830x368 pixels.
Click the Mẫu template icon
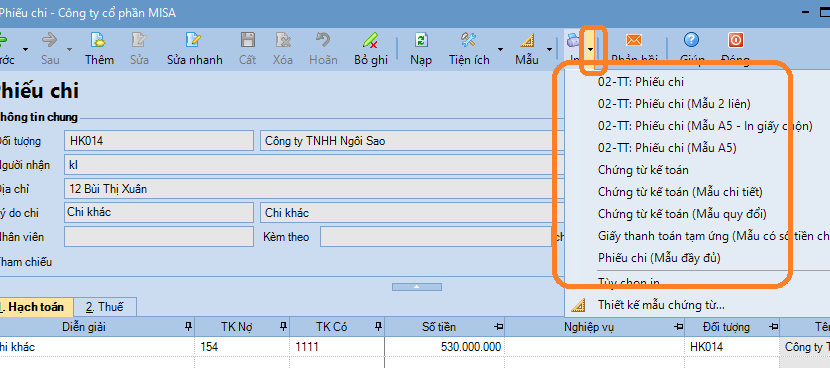click(x=527, y=40)
